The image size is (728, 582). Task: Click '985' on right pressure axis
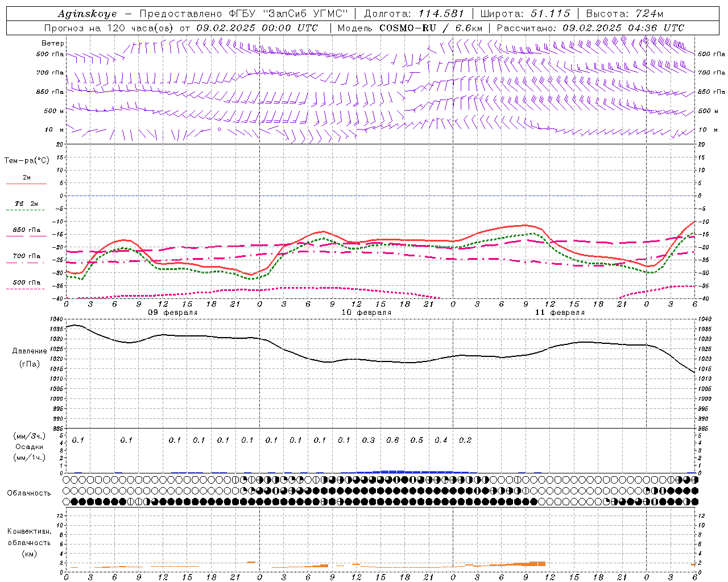(704, 429)
